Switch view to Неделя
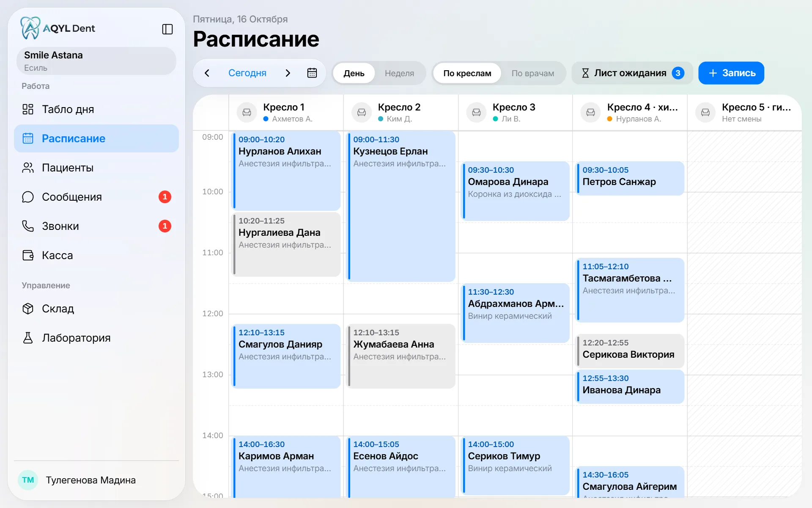This screenshot has width=812, height=508. click(x=399, y=73)
